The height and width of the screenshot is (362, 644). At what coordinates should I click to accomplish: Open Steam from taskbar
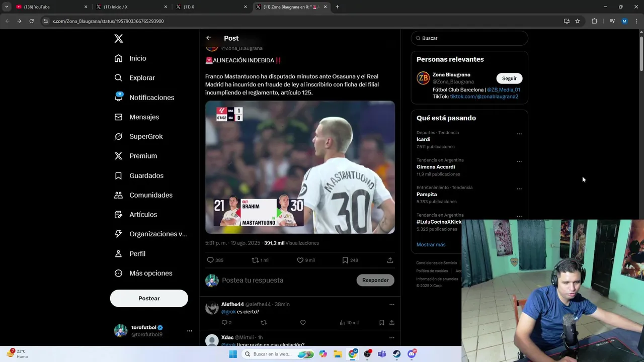coord(397,354)
